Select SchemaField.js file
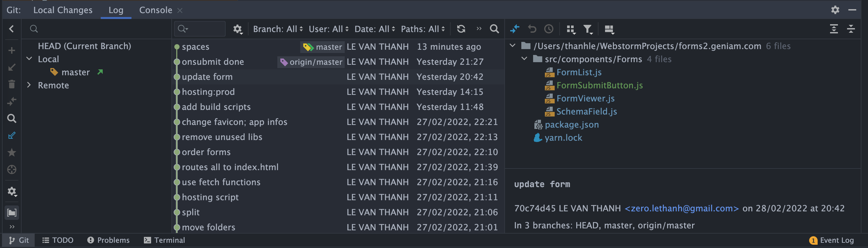Image resolution: width=868 pixels, height=248 pixels. [586, 112]
